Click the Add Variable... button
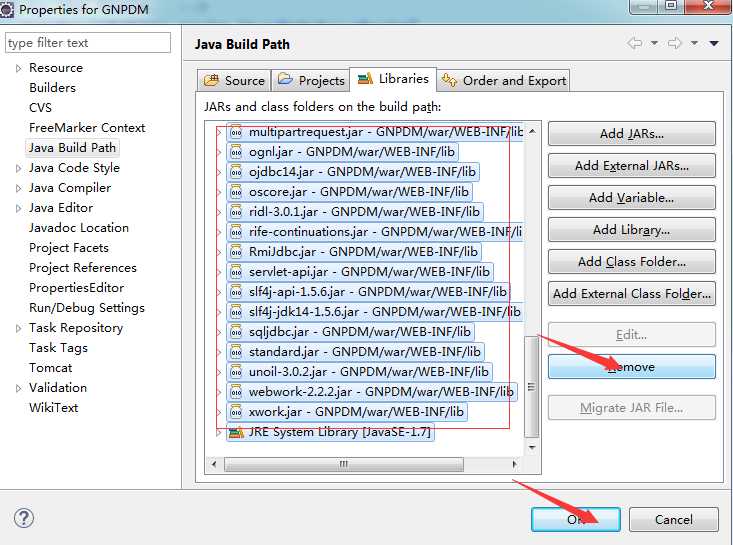 (x=632, y=198)
